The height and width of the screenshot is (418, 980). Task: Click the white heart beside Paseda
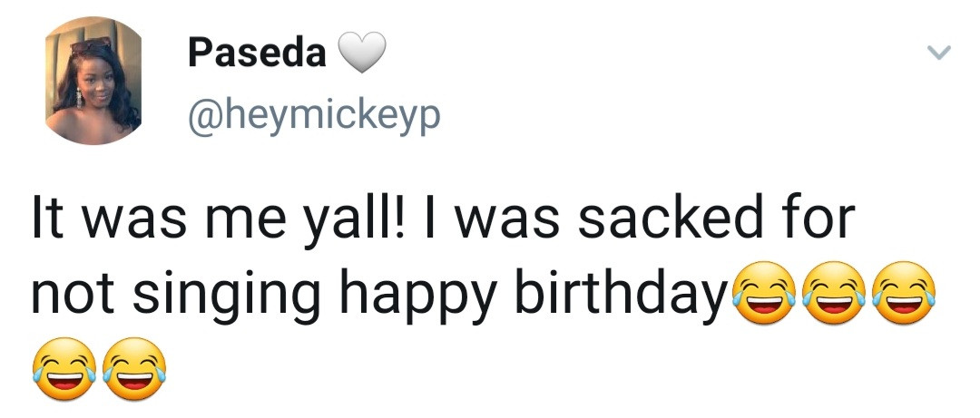pyautogui.click(x=362, y=53)
